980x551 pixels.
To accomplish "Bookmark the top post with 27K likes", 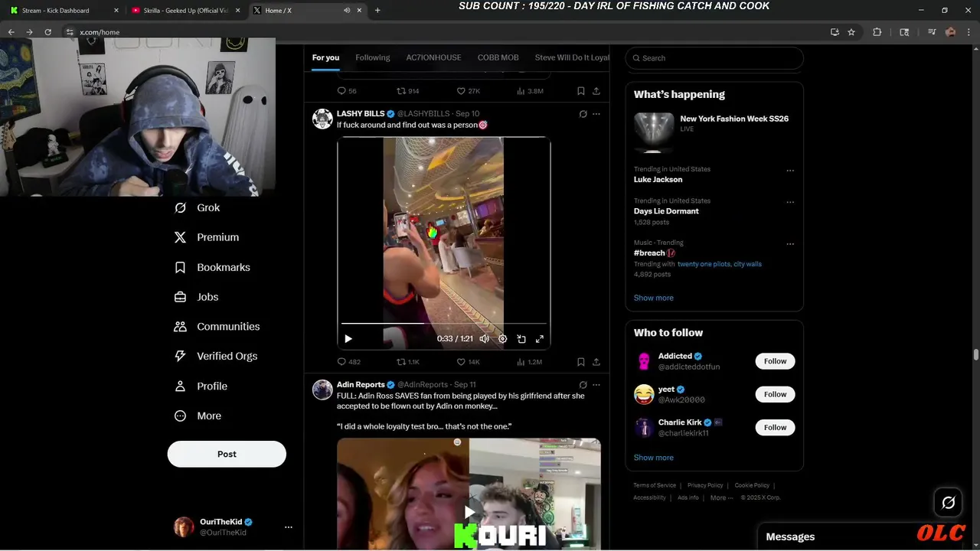I will [x=581, y=91].
